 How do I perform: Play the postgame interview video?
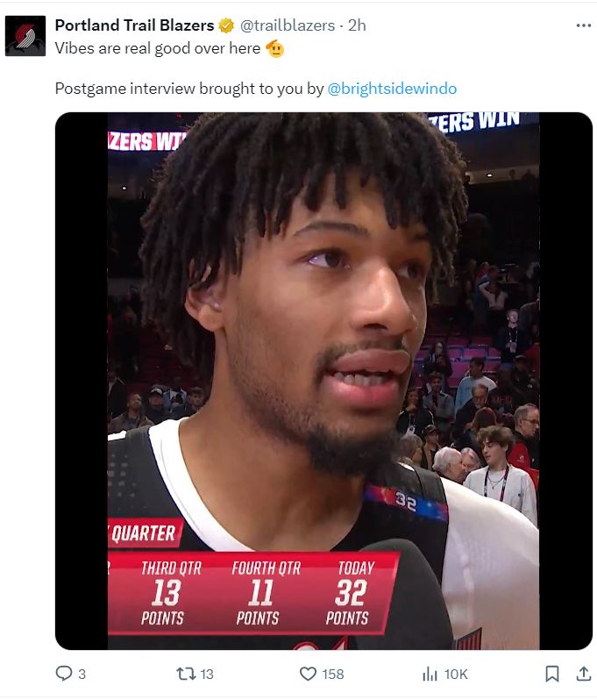click(x=323, y=381)
